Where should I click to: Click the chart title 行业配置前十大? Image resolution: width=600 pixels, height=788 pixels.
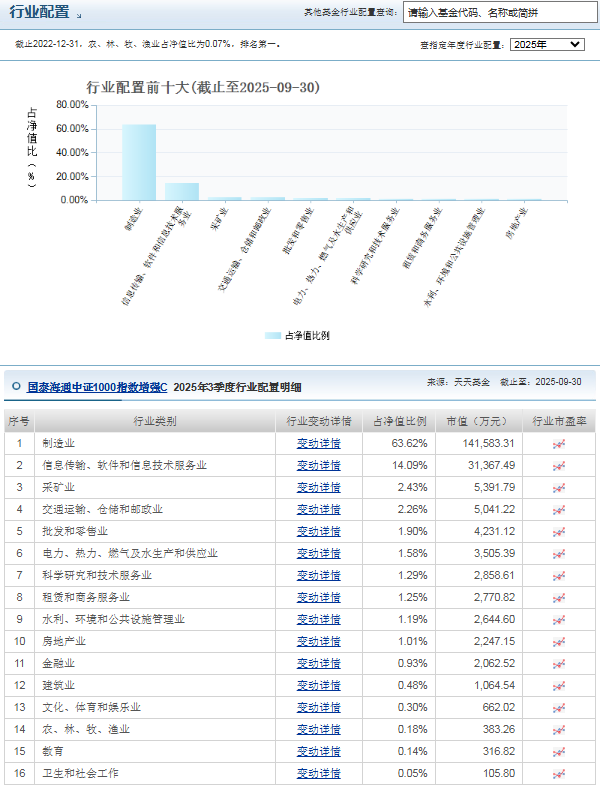pyautogui.click(x=203, y=87)
